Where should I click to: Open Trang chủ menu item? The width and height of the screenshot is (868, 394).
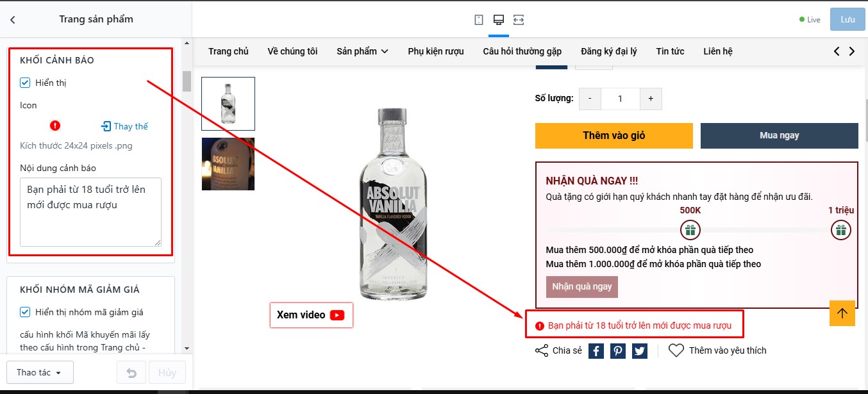(228, 51)
